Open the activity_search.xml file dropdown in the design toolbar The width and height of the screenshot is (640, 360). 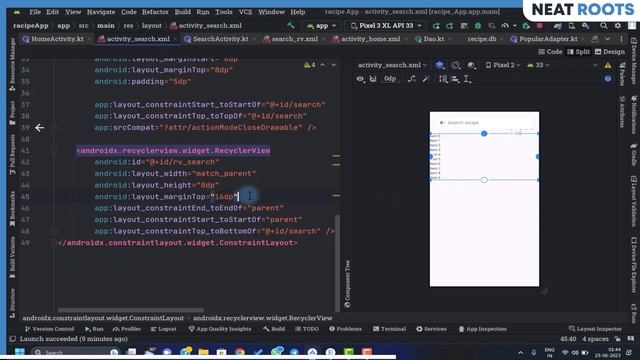[392, 65]
